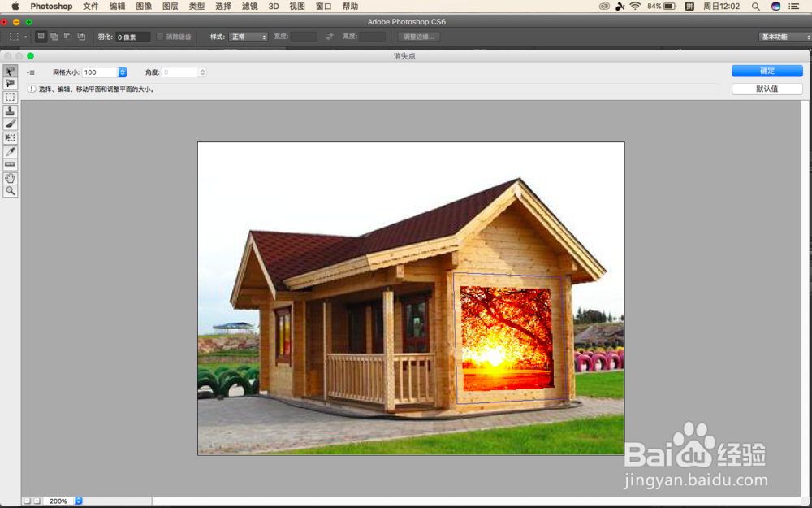The height and width of the screenshot is (508, 812).
Task: Click the Add to Selection icon
Action: (x=54, y=37)
